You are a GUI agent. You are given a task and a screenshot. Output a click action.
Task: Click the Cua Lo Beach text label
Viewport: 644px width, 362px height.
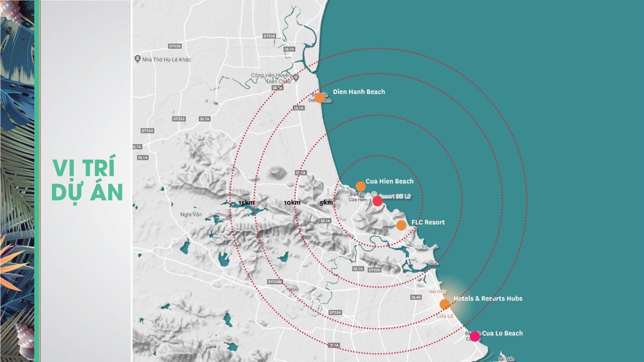[x=502, y=333]
